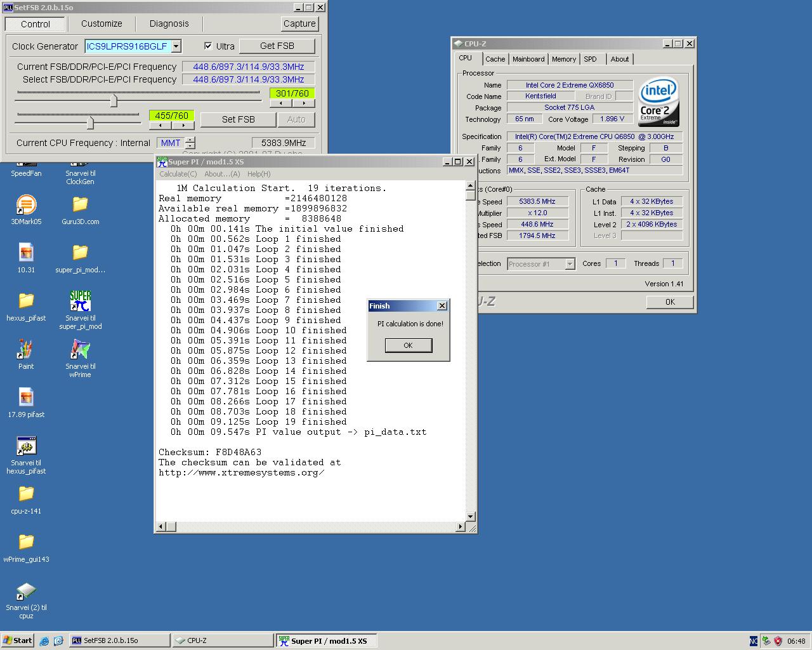Click the upper FSB slider thumb
Image resolution: width=812 pixels, height=650 pixels.
114,100
